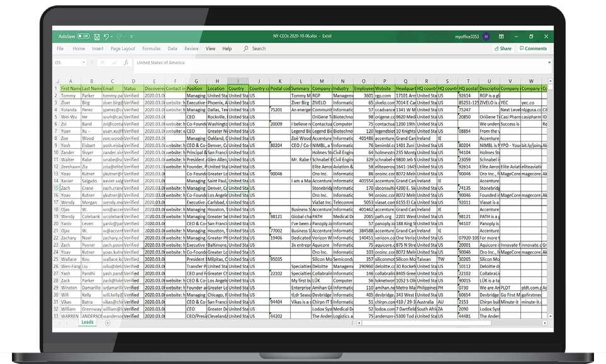
Task: Click postal code cell 95035
Action: tap(280, 260)
